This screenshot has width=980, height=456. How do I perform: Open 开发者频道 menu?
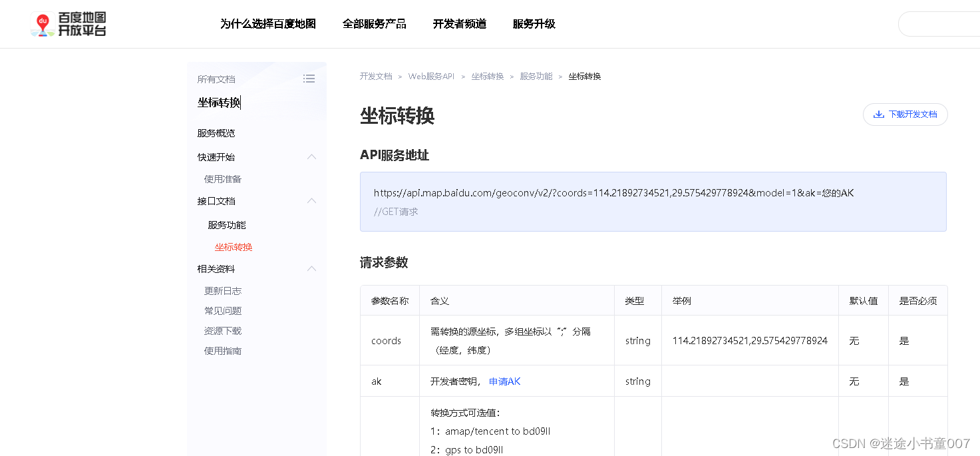[x=460, y=24]
